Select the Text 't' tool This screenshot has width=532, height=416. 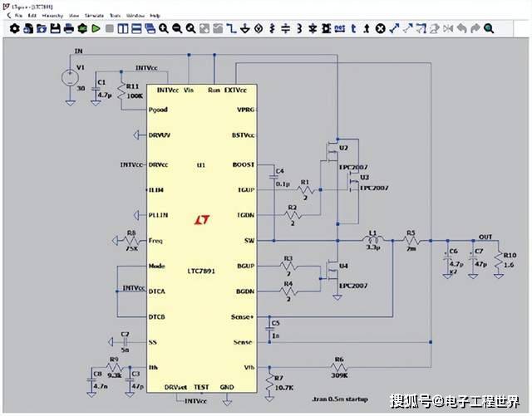[352, 28]
